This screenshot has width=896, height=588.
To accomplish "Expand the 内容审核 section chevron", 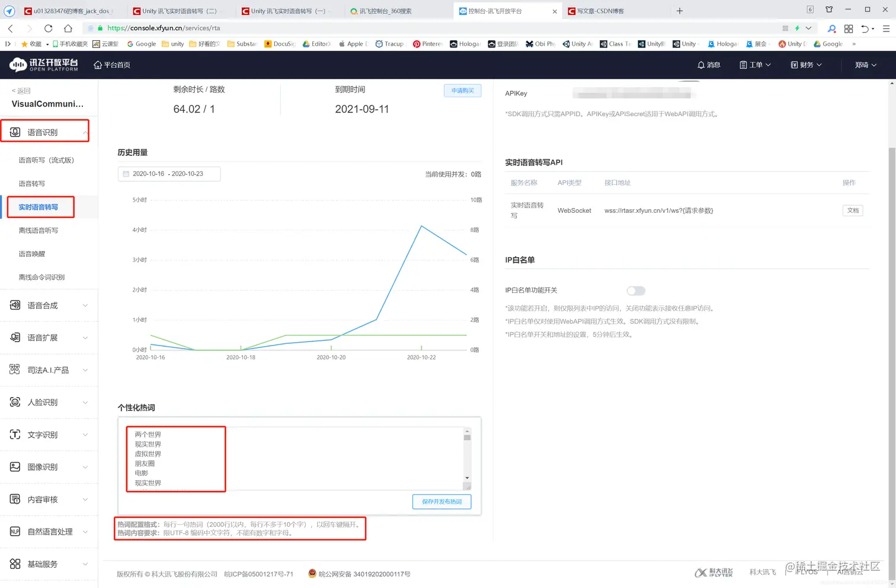I will (85, 499).
